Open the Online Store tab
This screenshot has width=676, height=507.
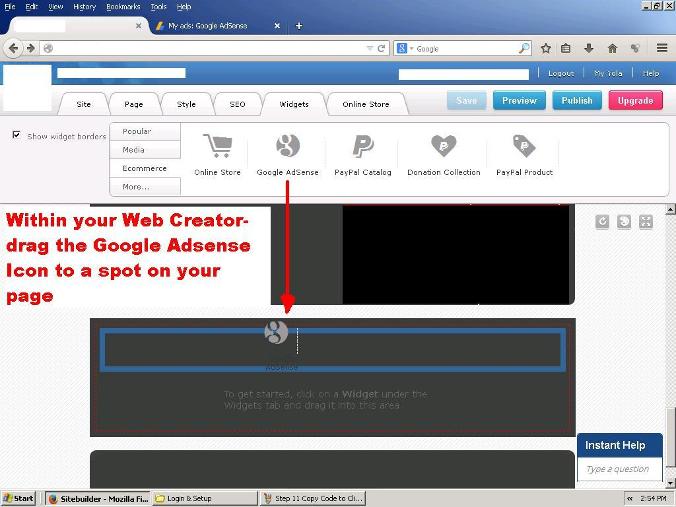click(x=366, y=104)
